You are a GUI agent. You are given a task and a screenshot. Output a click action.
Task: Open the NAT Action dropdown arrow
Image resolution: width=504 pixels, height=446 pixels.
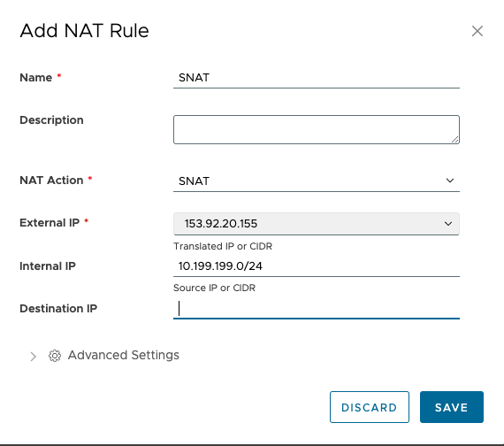450,181
